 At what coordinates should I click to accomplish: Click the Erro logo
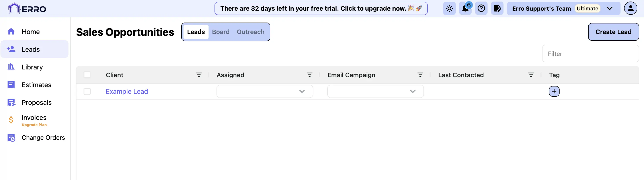pos(27,9)
